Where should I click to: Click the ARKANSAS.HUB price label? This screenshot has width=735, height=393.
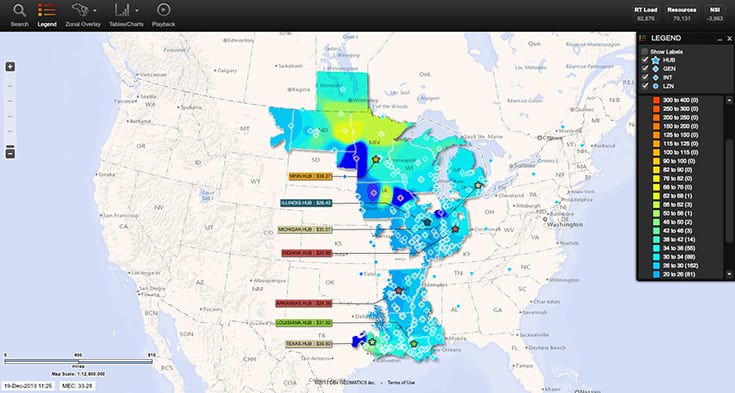304,303
